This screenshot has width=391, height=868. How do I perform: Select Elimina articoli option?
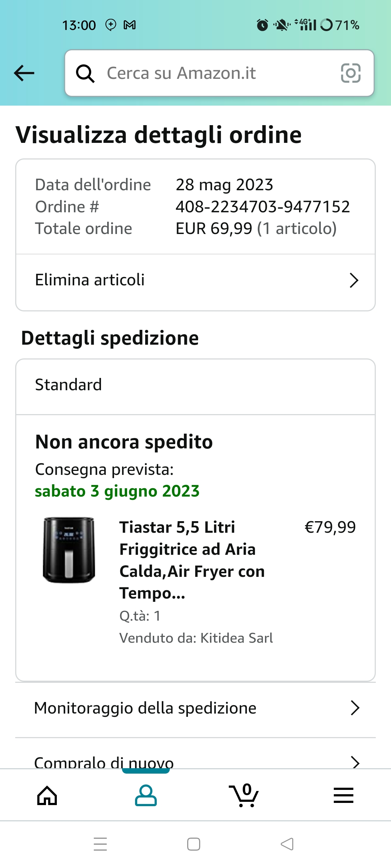90,280
